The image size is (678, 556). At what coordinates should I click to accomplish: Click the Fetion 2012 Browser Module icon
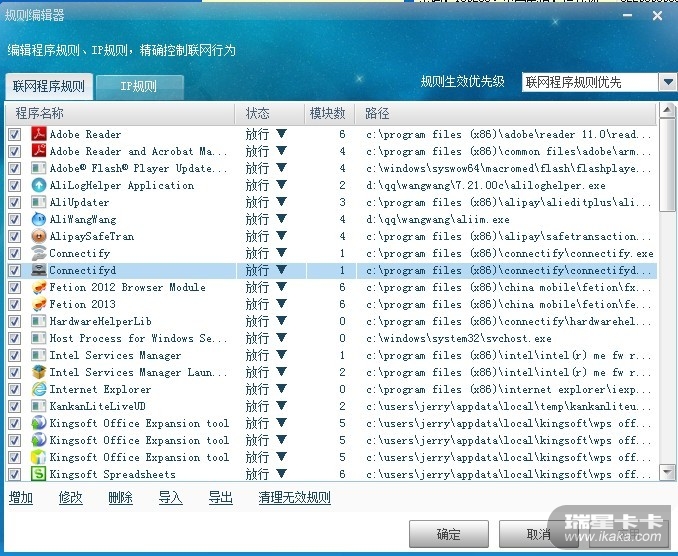(x=38, y=287)
